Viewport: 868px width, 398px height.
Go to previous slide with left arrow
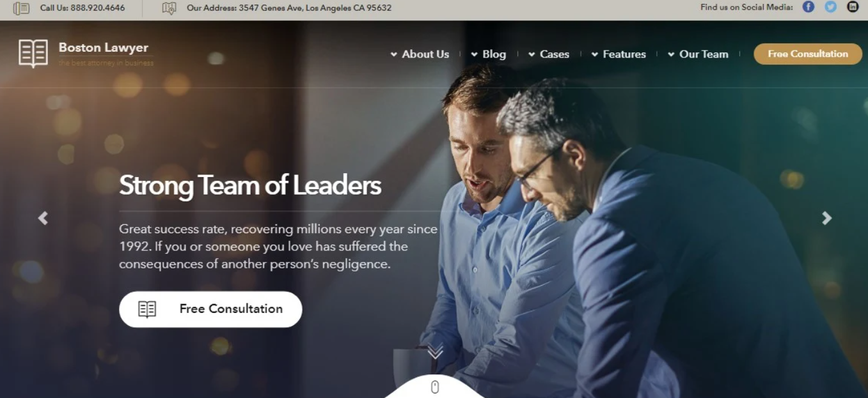pyautogui.click(x=43, y=218)
